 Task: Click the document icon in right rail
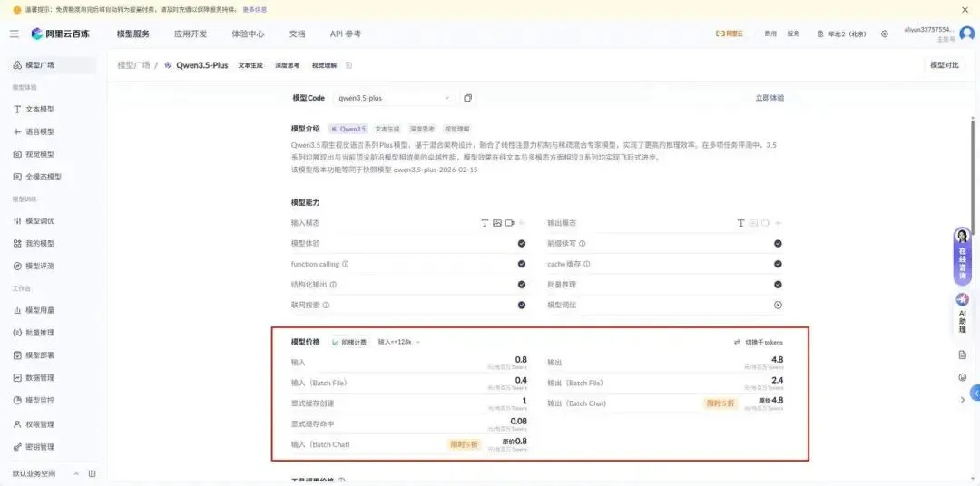coord(963,355)
